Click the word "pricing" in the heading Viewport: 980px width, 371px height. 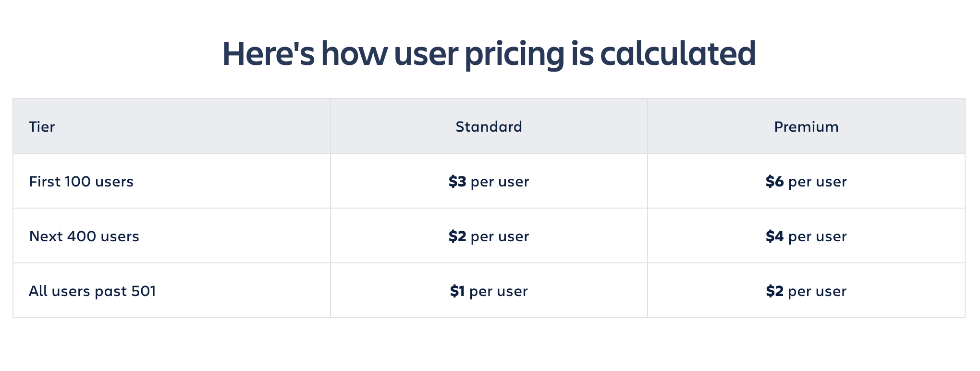(x=514, y=54)
